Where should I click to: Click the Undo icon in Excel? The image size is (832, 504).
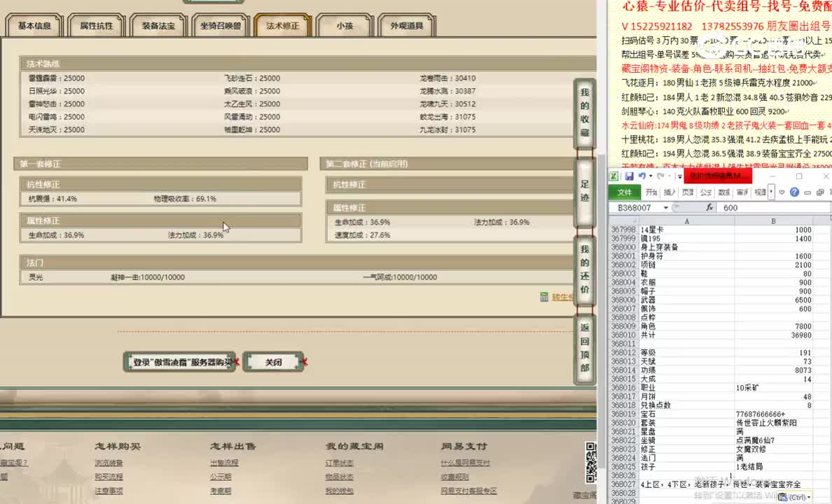[643, 176]
